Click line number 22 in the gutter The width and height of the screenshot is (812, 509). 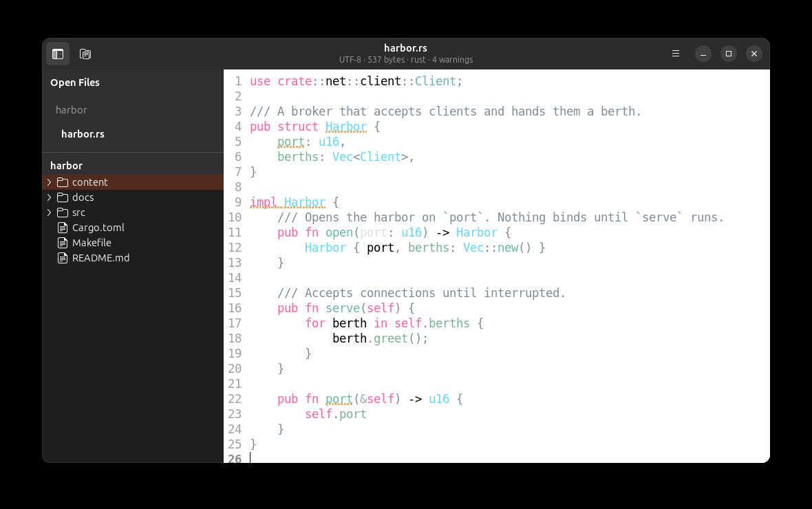[x=235, y=399]
